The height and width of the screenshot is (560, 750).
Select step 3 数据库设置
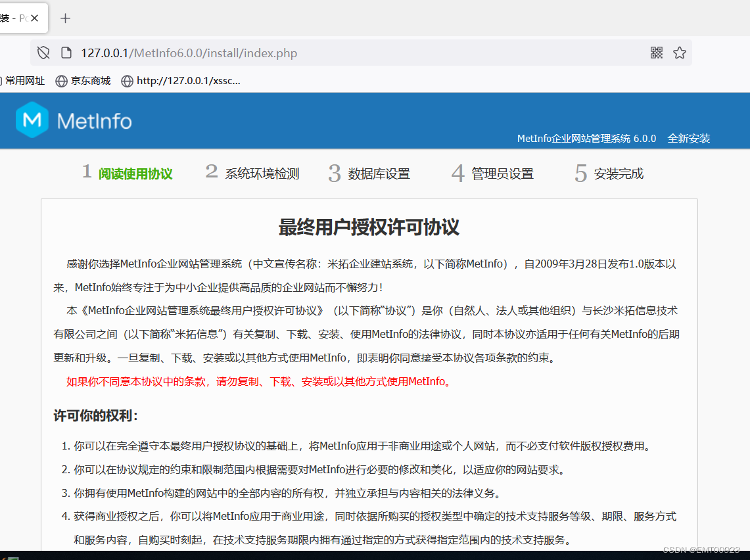(369, 173)
